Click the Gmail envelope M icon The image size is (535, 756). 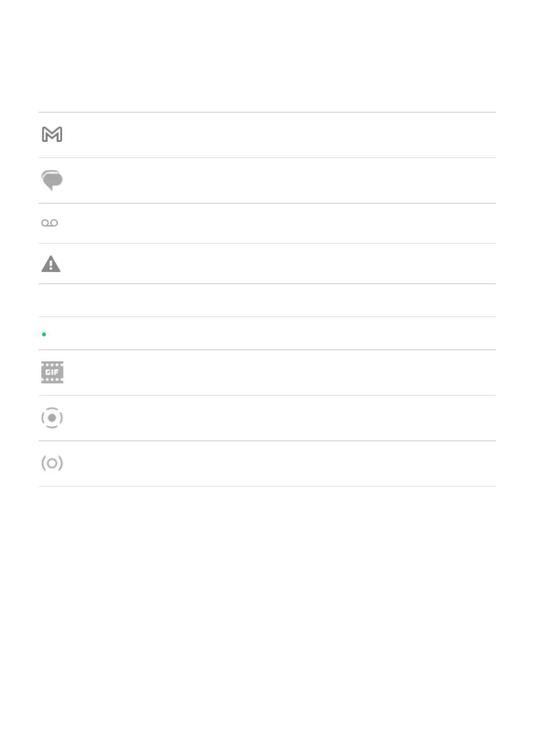[x=52, y=134]
